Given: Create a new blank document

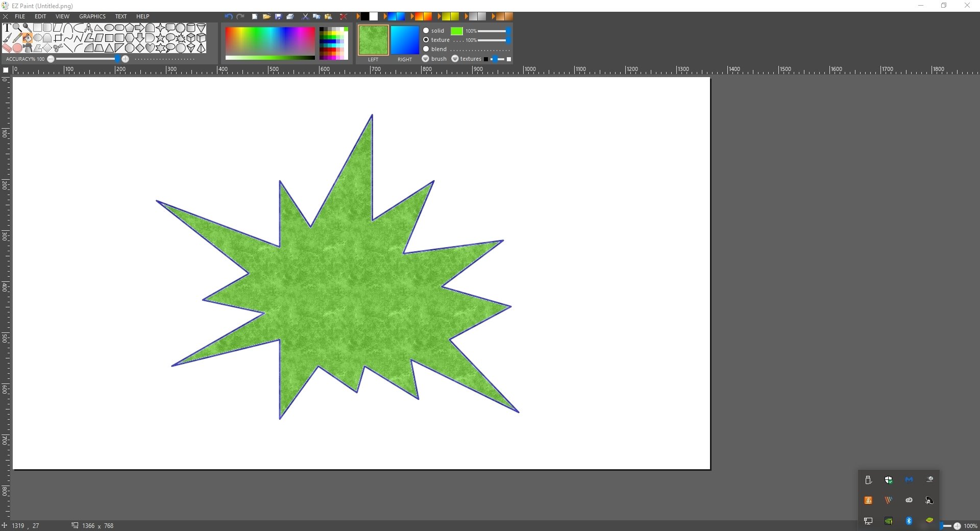Looking at the screenshot, I should point(255,17).
